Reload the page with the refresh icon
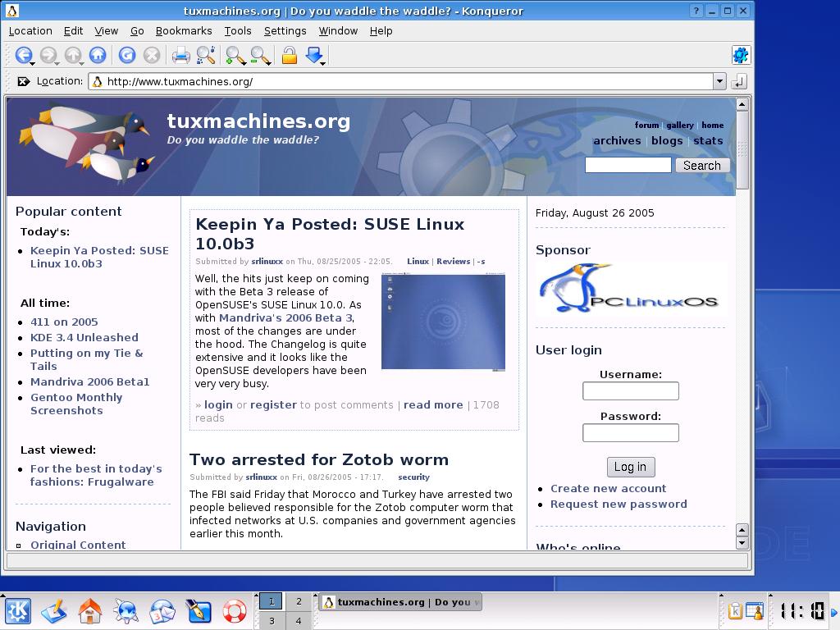The image size is (840, 630). coord(127,55)
